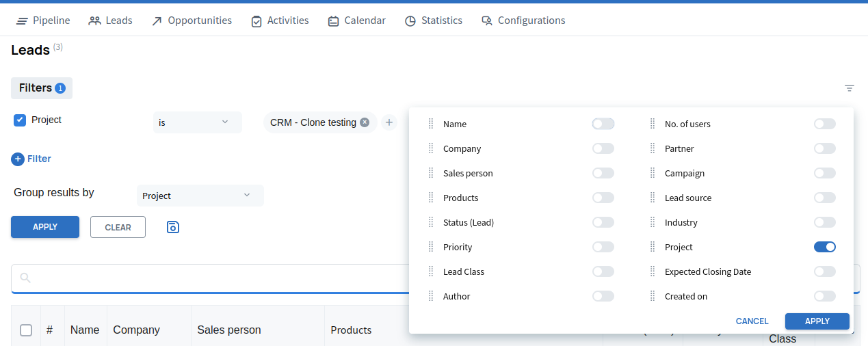Click the plus icon to add project value
The height and width of the screenshot is (346, 868).
tap(389, 122)
